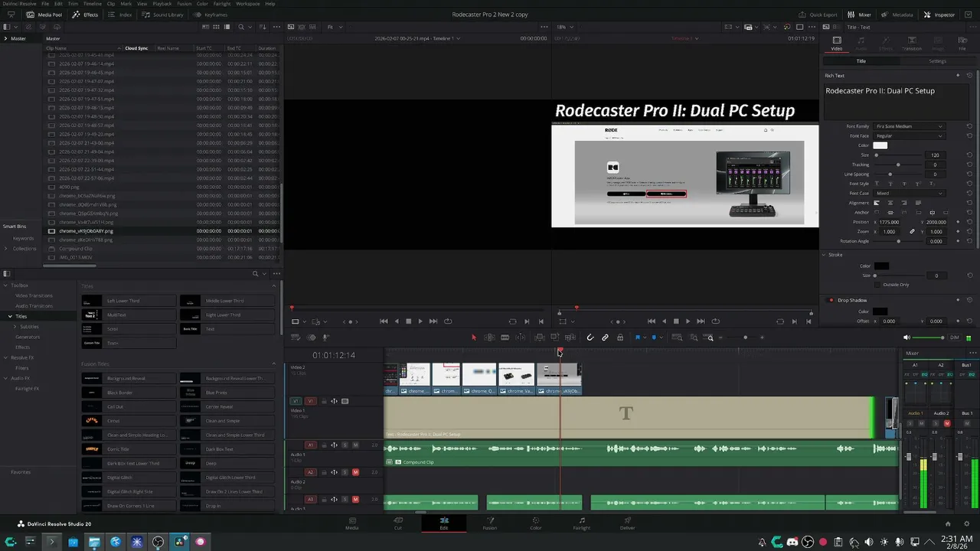Switch to the Fairlight page
This screenshot has width=980, height=551.
[581, 523]
